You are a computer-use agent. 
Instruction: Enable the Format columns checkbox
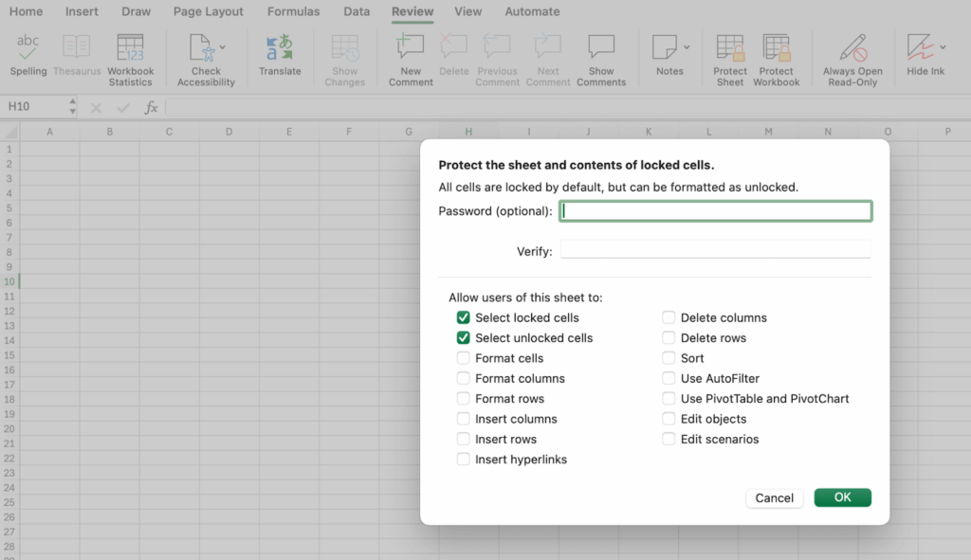tap(463, 378)
